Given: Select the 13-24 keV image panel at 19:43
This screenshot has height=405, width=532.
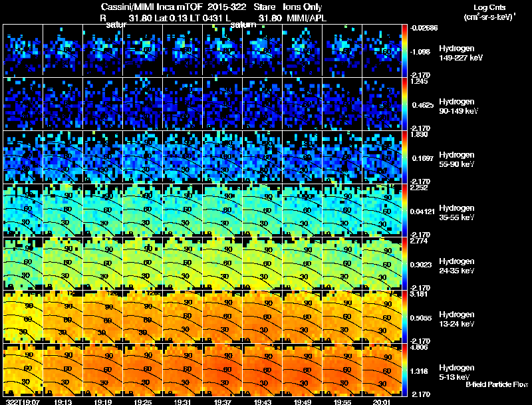Looking at the screenshot, I should 262,317.
